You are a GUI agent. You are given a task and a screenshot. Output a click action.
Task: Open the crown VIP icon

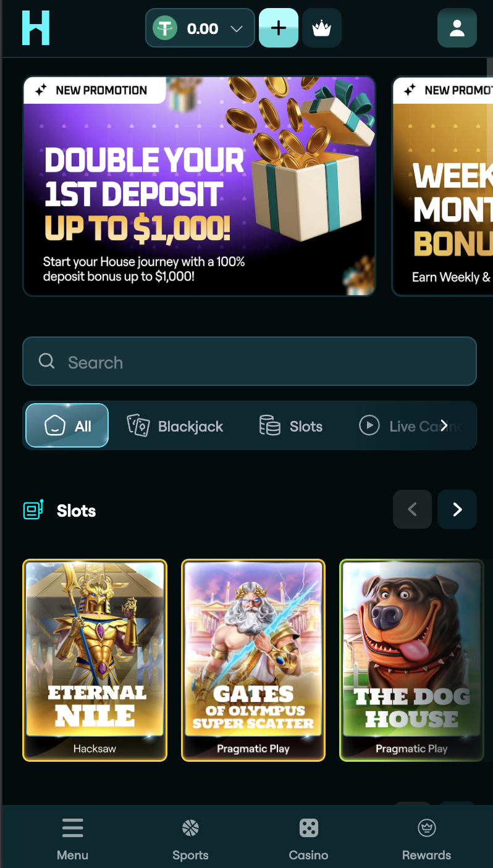[322, 28]
